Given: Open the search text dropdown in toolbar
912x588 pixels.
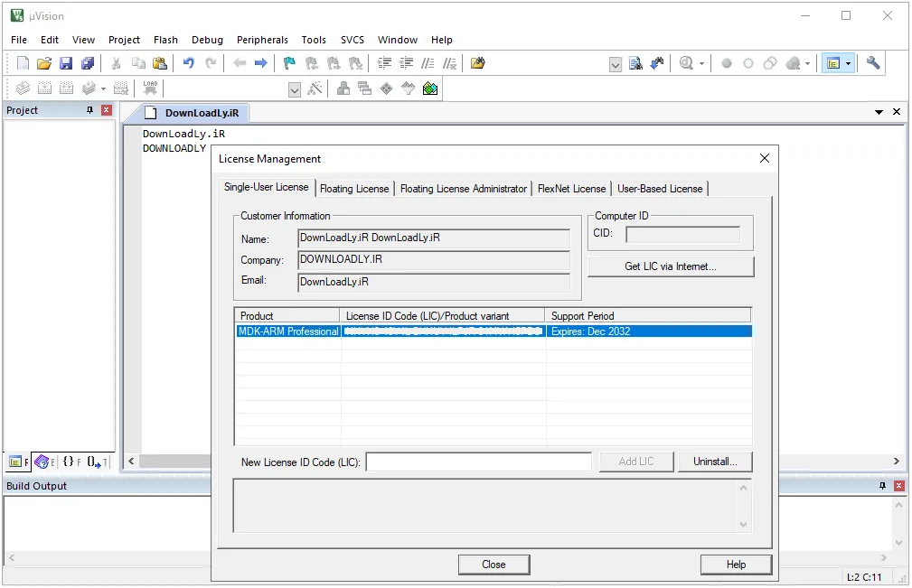Looking at the screenshot, I should click(x=616, y=64).
